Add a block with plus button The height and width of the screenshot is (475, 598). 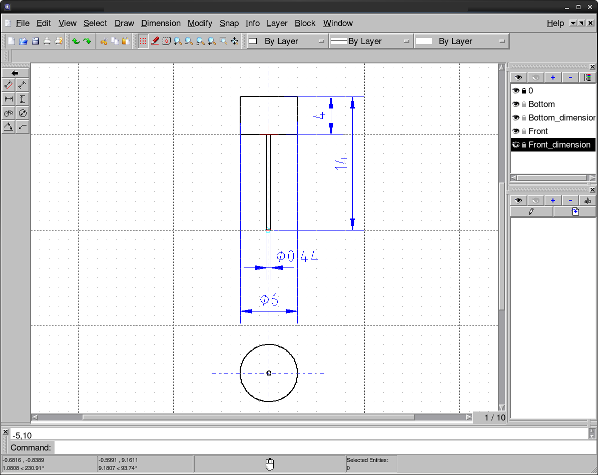click(x=553, y=200)
